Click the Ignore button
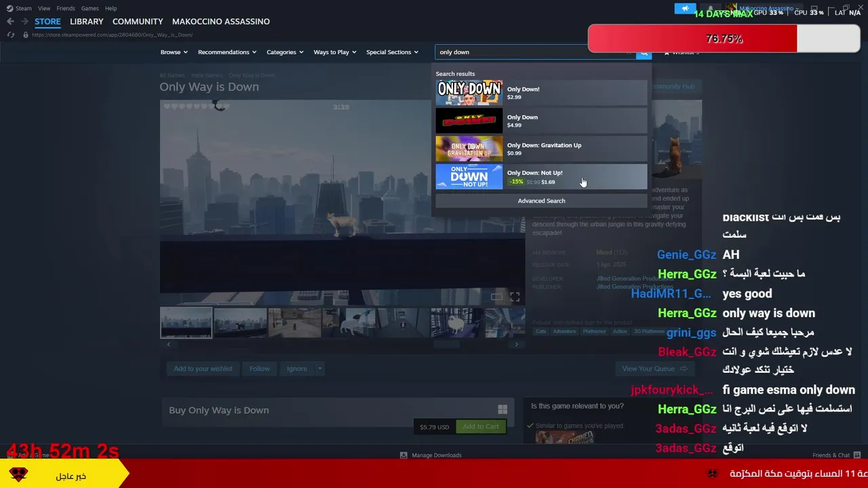Viewport: 868px width, 488px height. tap(297, 369)
